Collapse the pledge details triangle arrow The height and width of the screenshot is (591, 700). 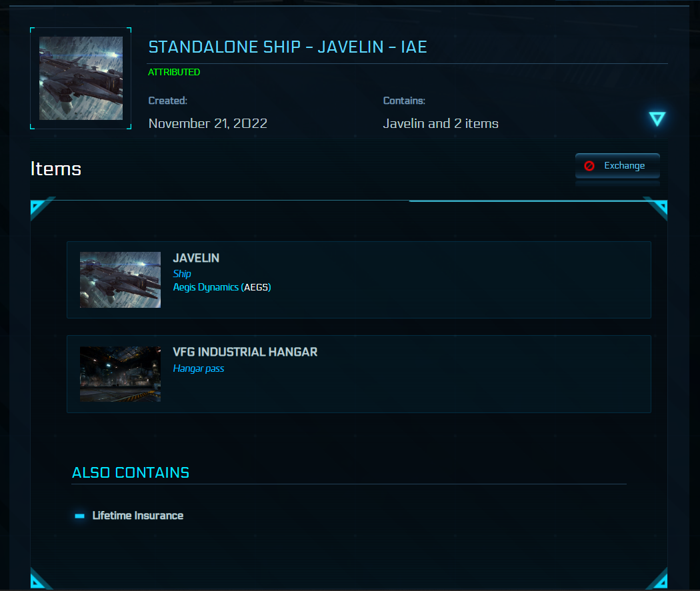tap(657, 119)
